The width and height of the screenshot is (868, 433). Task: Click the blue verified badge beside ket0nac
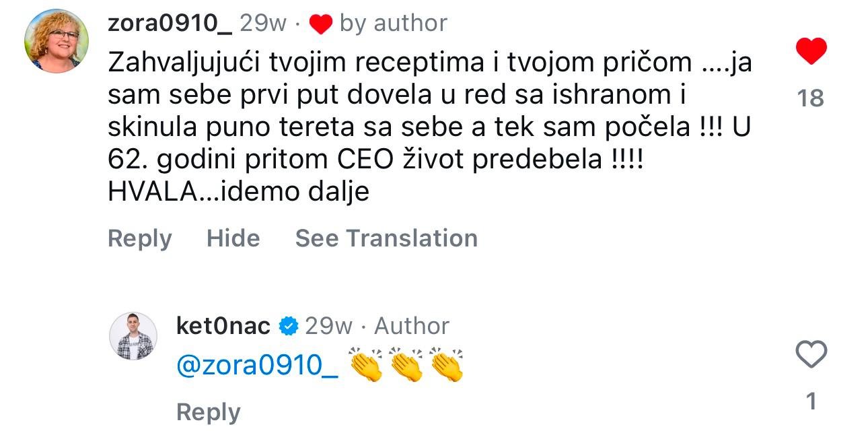click(x=288, y=327)
